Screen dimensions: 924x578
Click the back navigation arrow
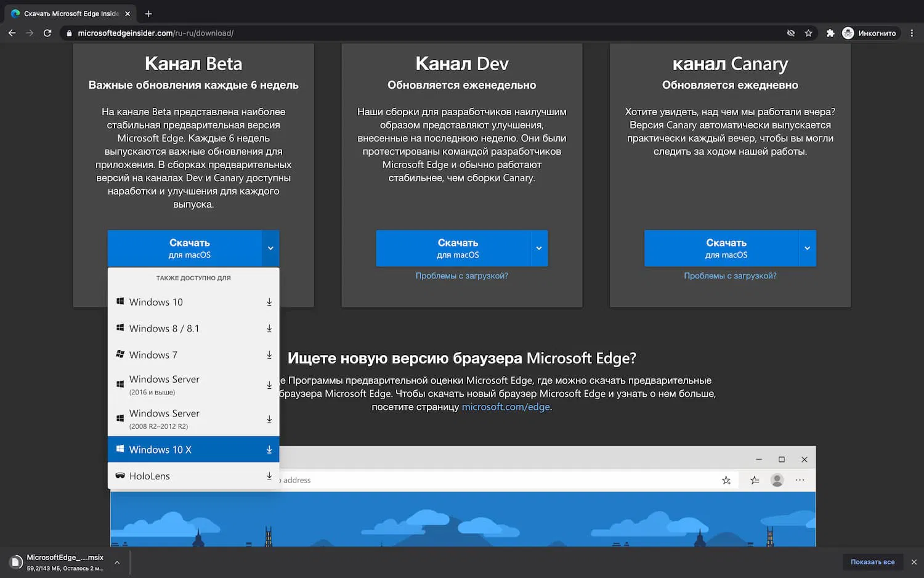coord(12,33)
